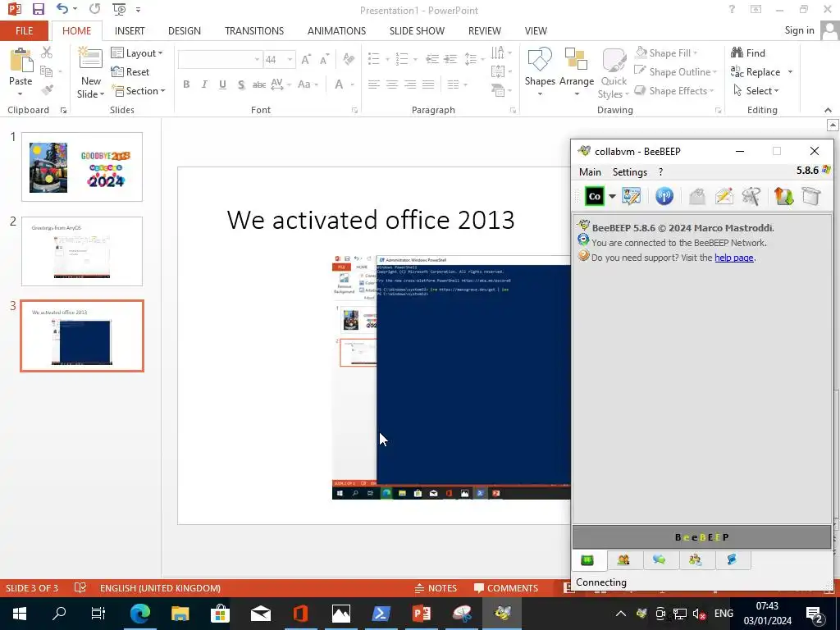840x630 pixels.
Task: Open BeeBEEP groups tab icon
Action: tap(696, 559)
